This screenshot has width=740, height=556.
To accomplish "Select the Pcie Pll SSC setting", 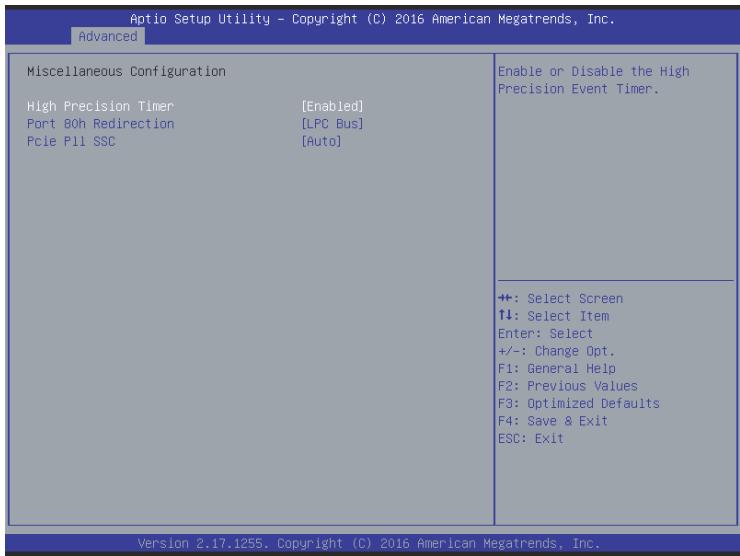I will point(71,141).
